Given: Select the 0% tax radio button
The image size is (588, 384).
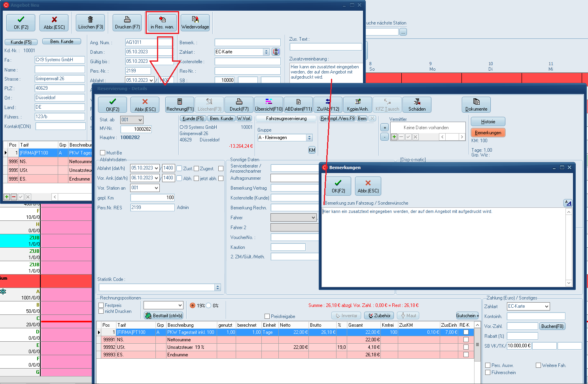Looking at the screenshot, I should click(208, 305).
